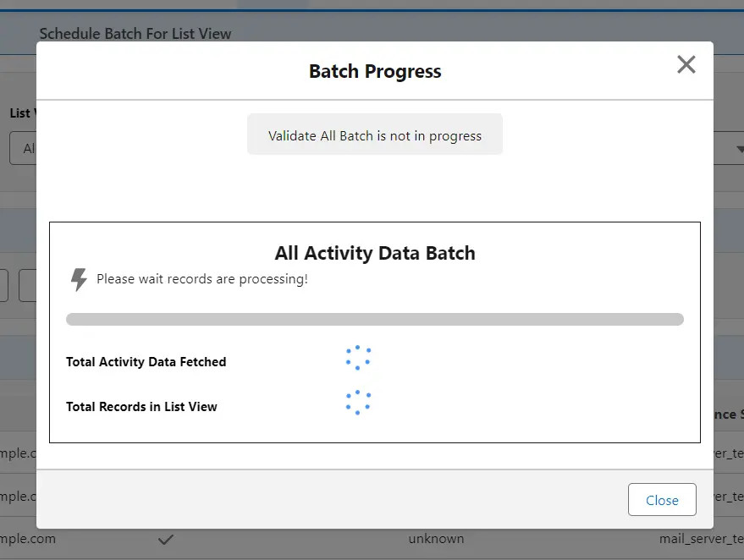Click the spinner beside Total Activity Data Fetched

pos(358,359)
